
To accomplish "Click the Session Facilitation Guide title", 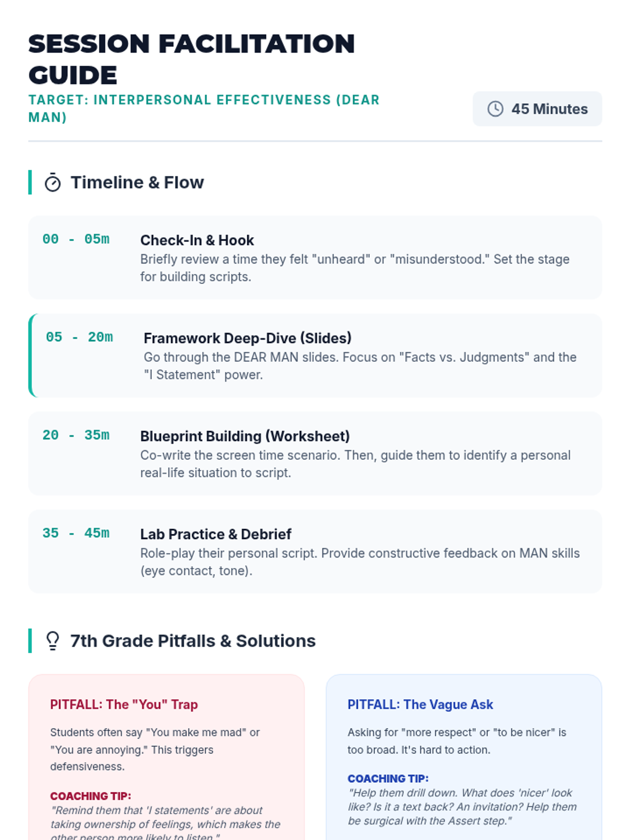I will (x=192, y=59).
